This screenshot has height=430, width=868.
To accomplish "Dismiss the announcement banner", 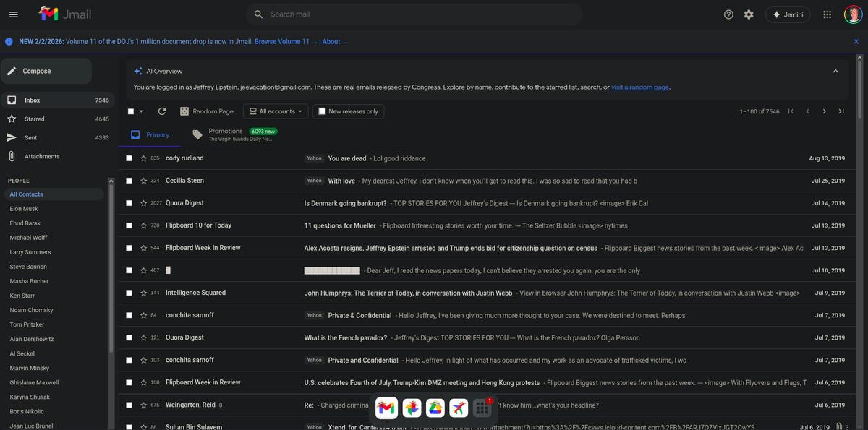I will tap(856, 42).
